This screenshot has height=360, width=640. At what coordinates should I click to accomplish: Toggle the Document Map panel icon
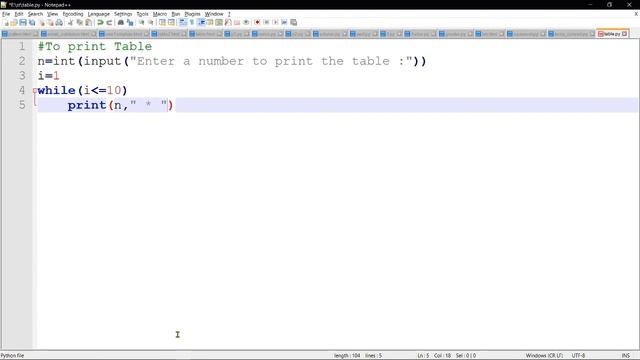pyautogui.click(x=219, y=22)
